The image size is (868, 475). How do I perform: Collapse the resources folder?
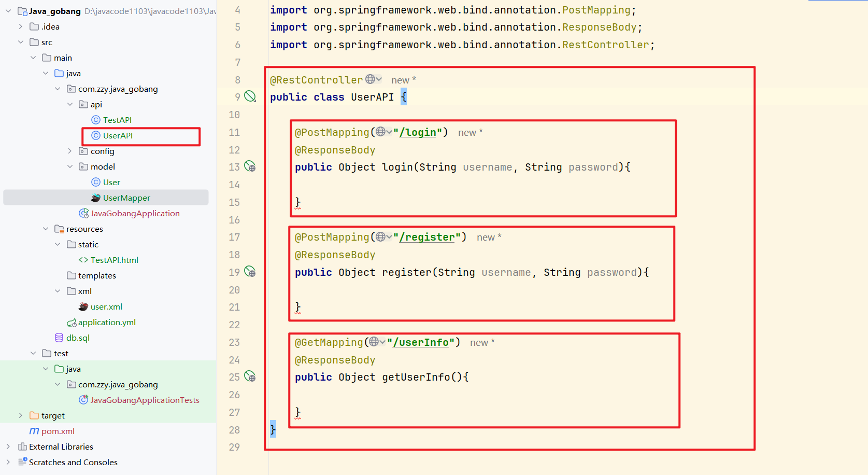coord(46,229)
